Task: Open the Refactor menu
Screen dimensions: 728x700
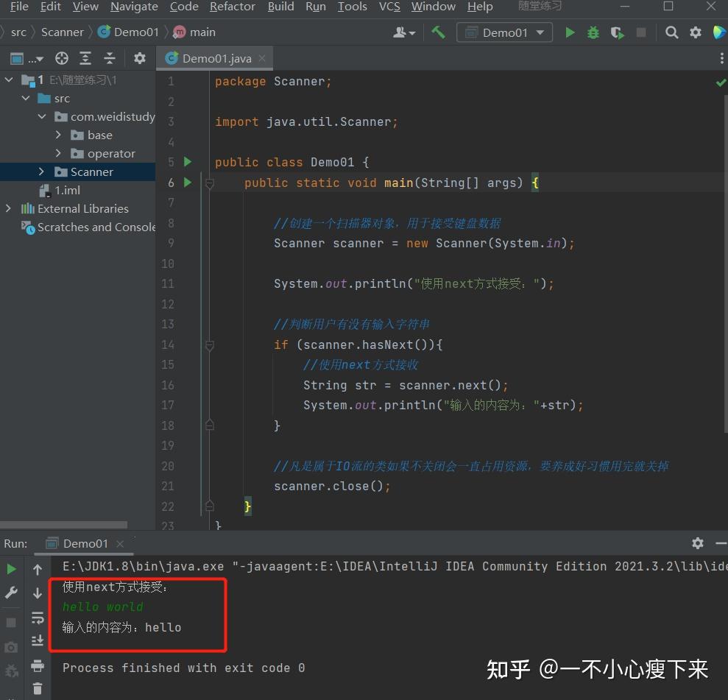Action: point(232,7)
